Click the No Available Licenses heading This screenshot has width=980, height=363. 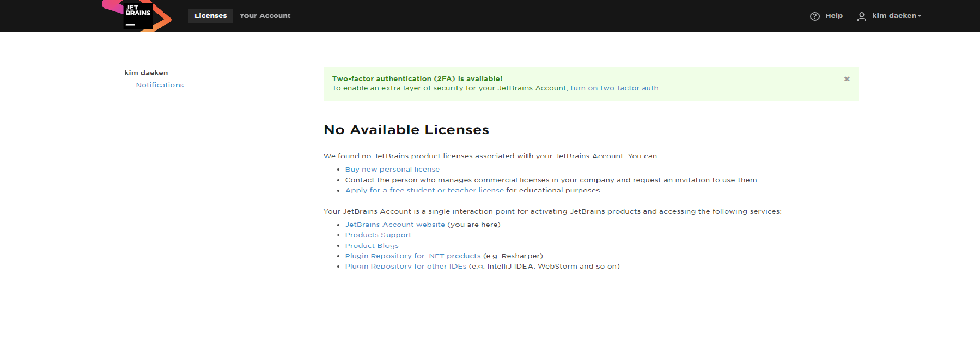(406, 130)
